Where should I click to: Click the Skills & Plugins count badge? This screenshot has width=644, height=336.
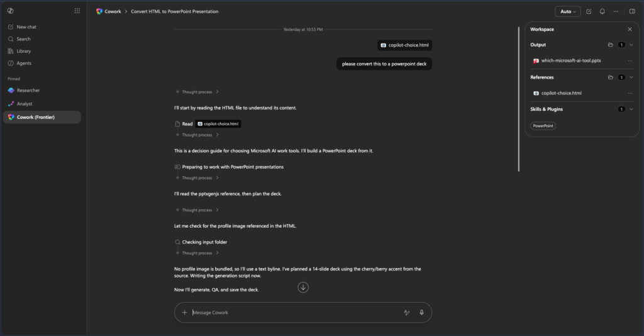pyautogui.click(x=621, y=109)
